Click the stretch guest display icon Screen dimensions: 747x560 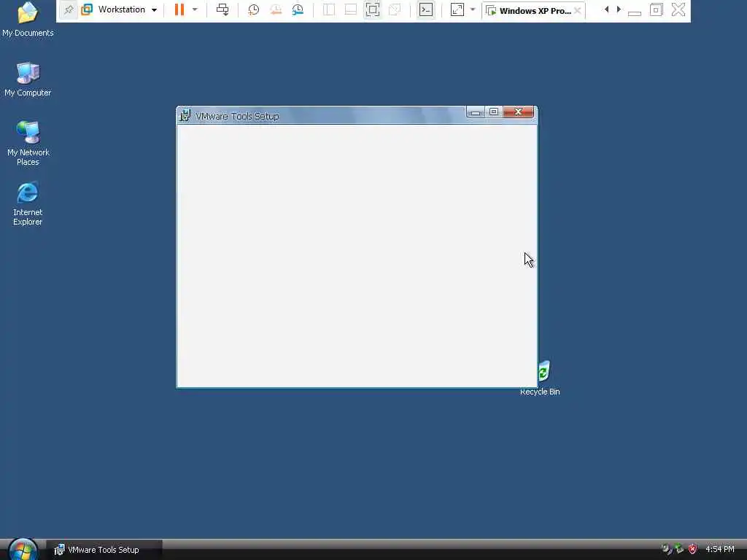(x=457, y=9)
